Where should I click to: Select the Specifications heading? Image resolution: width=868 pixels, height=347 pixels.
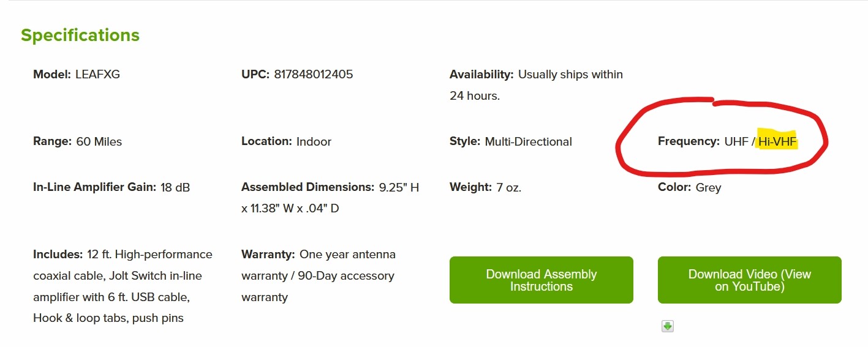[80, 35]
